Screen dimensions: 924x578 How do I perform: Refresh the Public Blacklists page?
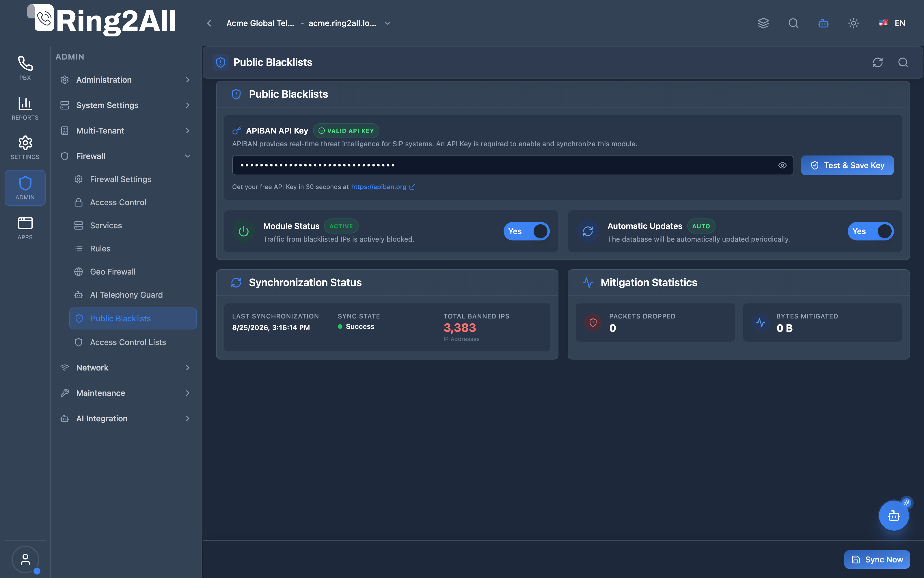coord(878,62)
